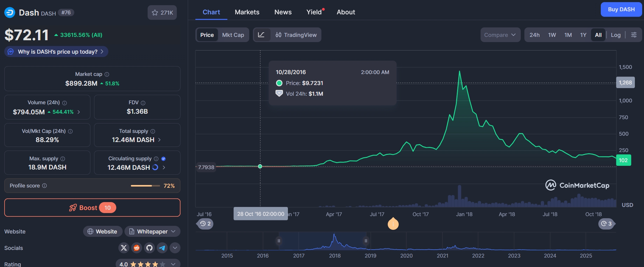Switch to the Markets tab

click(x=247, y=12)
